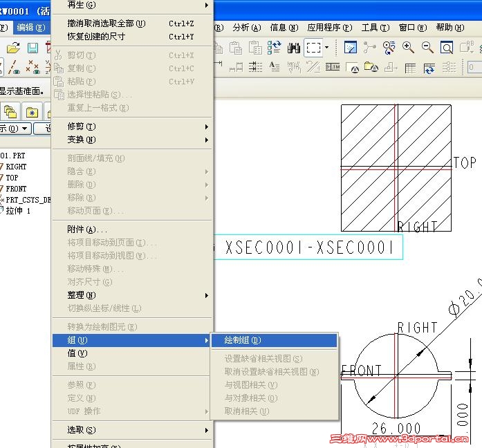Toggle datum axis display icon
This screenshot has height=448, width=482.
coord(13,67)
